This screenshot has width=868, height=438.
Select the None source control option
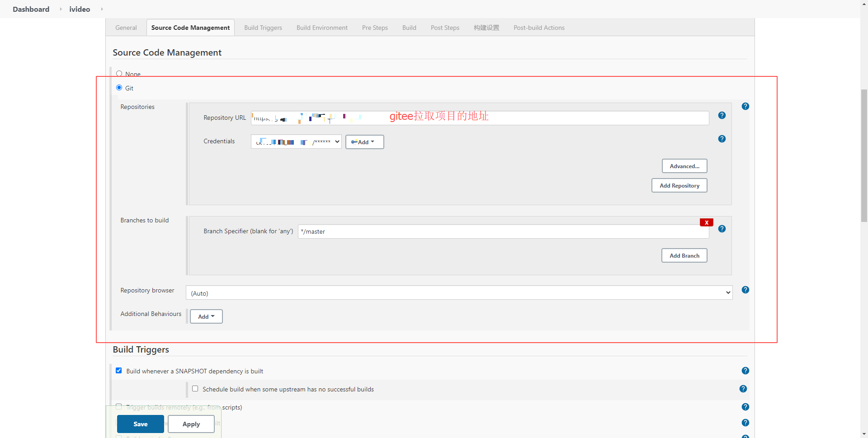pyautogui.click(x=119, y=73)
